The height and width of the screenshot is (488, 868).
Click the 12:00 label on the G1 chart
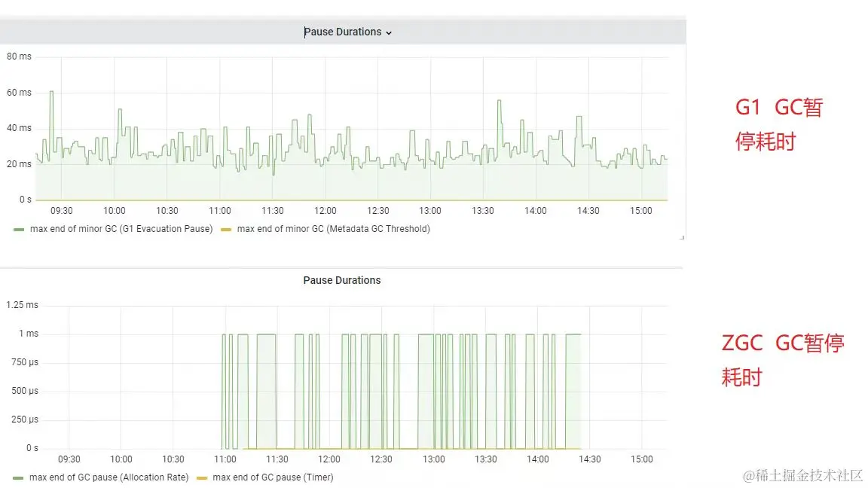[325, 211]
